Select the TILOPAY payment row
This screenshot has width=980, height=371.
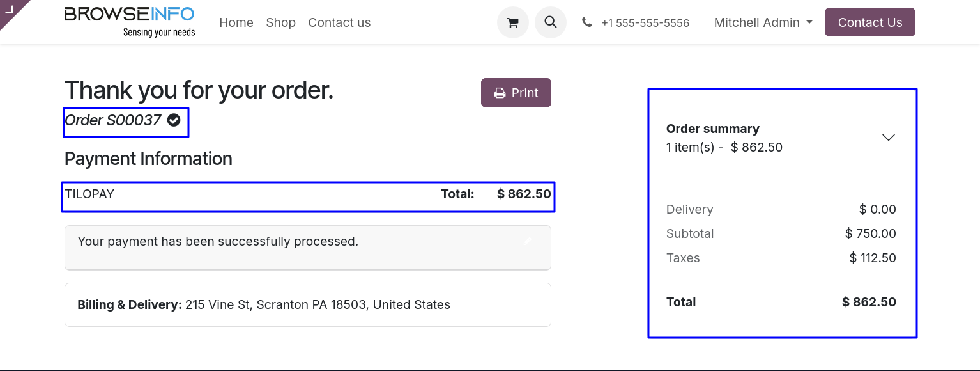[308, 196]
